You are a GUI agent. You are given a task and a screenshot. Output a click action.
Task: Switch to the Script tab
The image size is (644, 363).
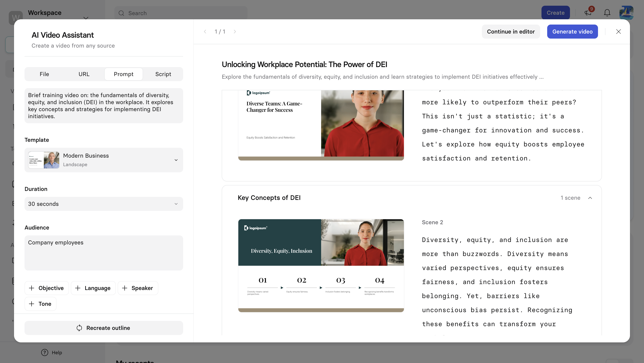[163, 74]
